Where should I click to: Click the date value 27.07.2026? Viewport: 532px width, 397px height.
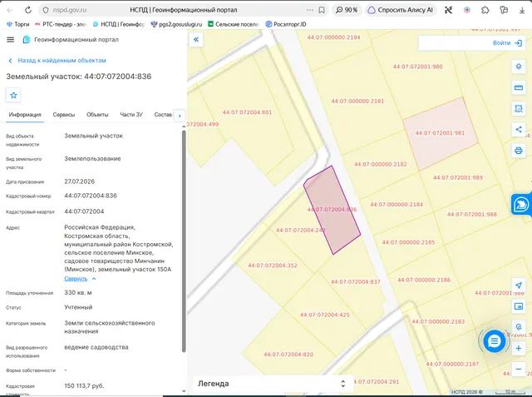(x=80, y=181)
